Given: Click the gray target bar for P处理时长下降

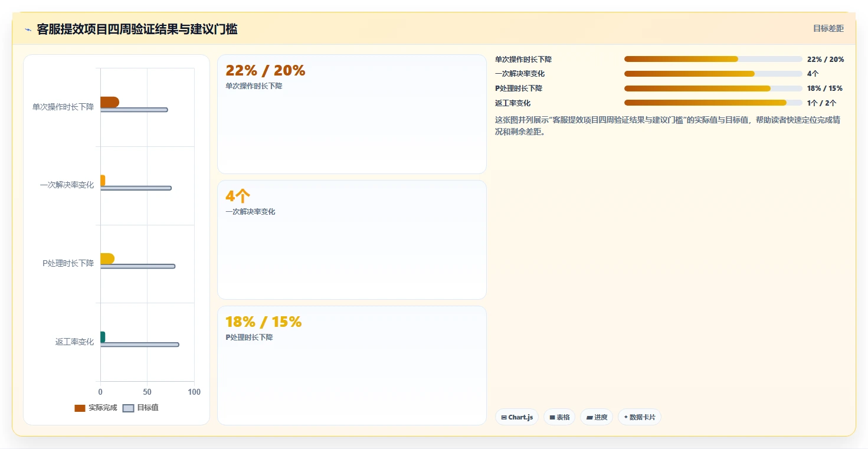Looking at the screenshot, I should pyautogui.click(x=137, y=266).
